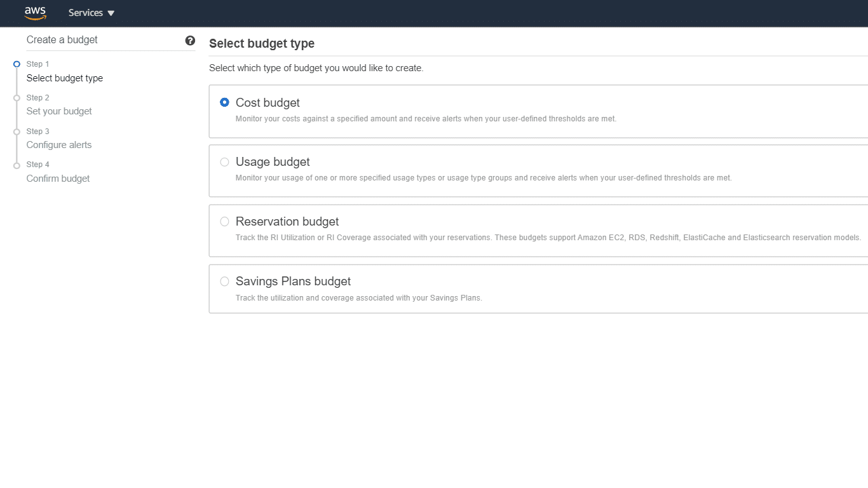The width and height of the screenshot is (868, 488).
Task: Select the Usage budget radio button
Action: pyautogui.click(x=224, y=162)
